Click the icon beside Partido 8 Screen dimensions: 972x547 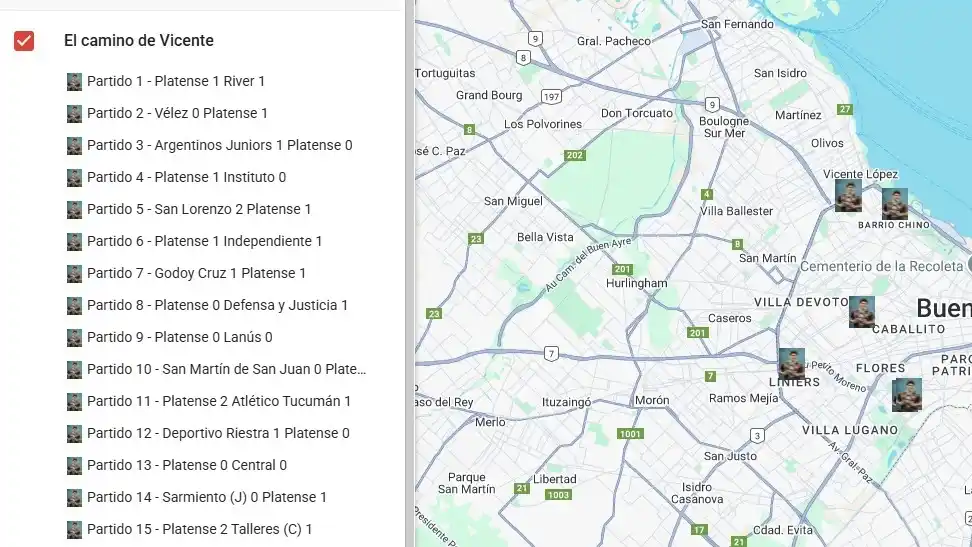pos(74,305)
